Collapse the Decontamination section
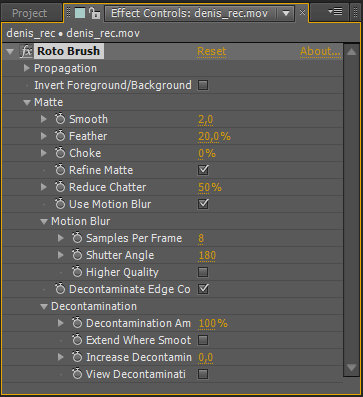Image resolution: width=363 pixels, height=397 pixels. coord(44,306)
